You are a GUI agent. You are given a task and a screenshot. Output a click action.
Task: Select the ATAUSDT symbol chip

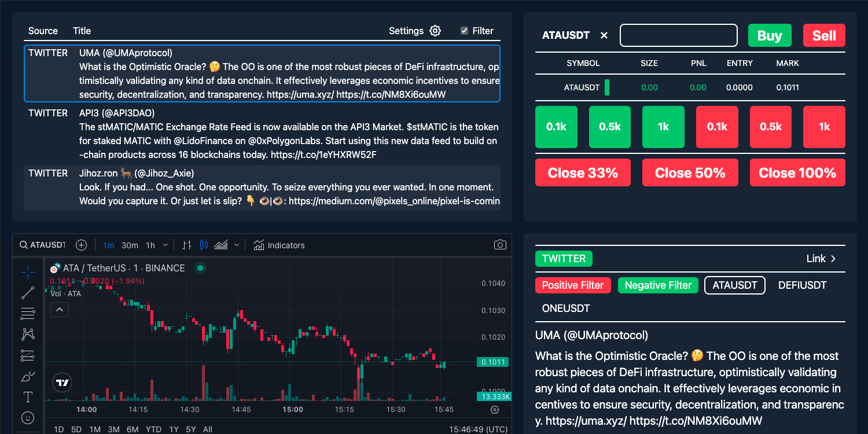(735, 285)
